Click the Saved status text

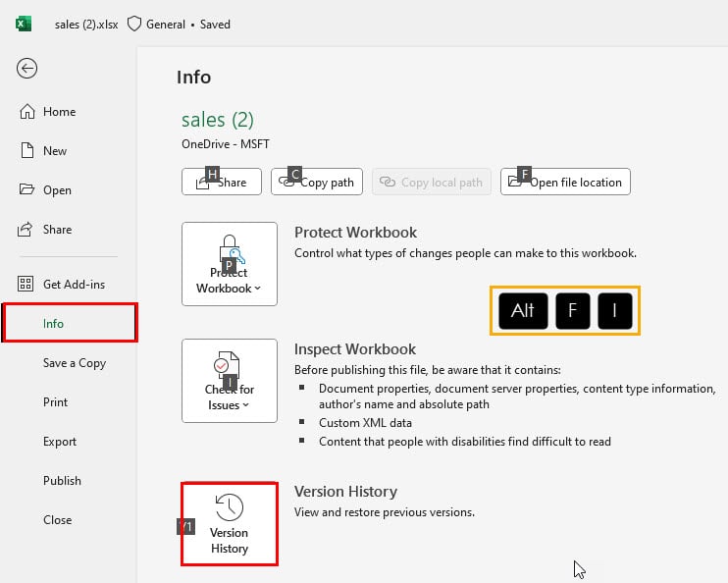pos(215,25)
